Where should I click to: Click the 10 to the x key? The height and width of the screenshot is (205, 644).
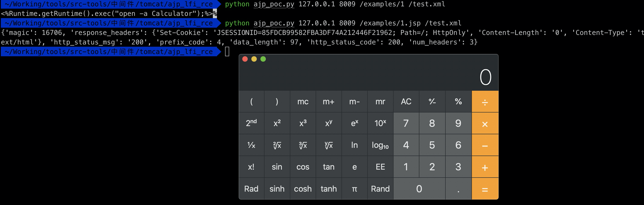pyautogui.click(x=380, y=123)
